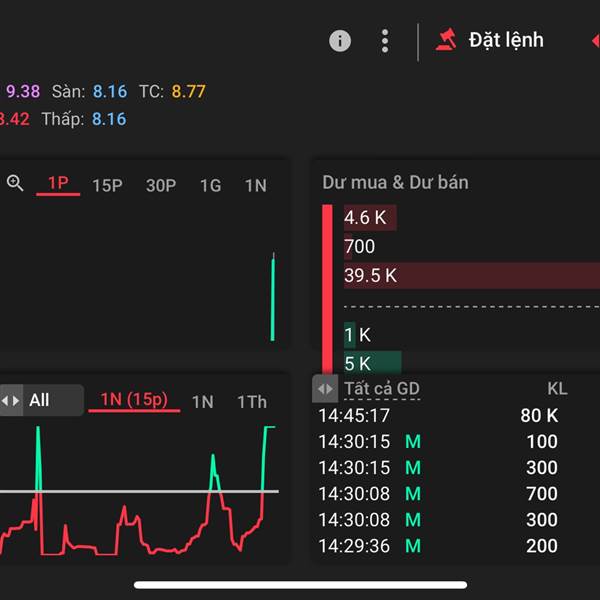Click the red and green intraday line chart

(139, 491)
